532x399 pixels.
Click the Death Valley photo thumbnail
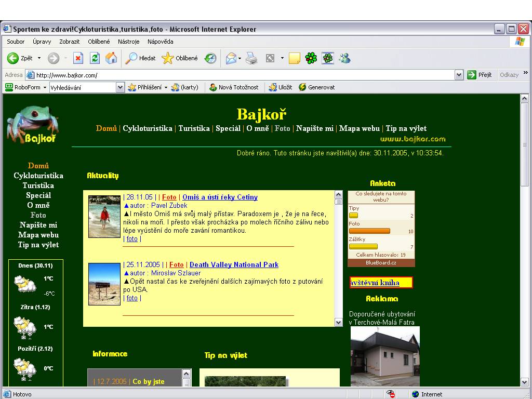(x=104, y=284)
